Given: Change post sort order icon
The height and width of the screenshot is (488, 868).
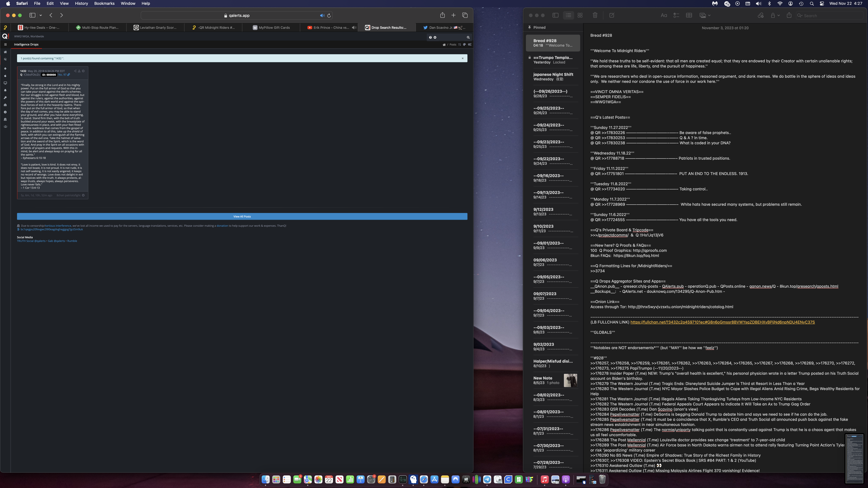Looking at the screenshot, I should [460, 44].
